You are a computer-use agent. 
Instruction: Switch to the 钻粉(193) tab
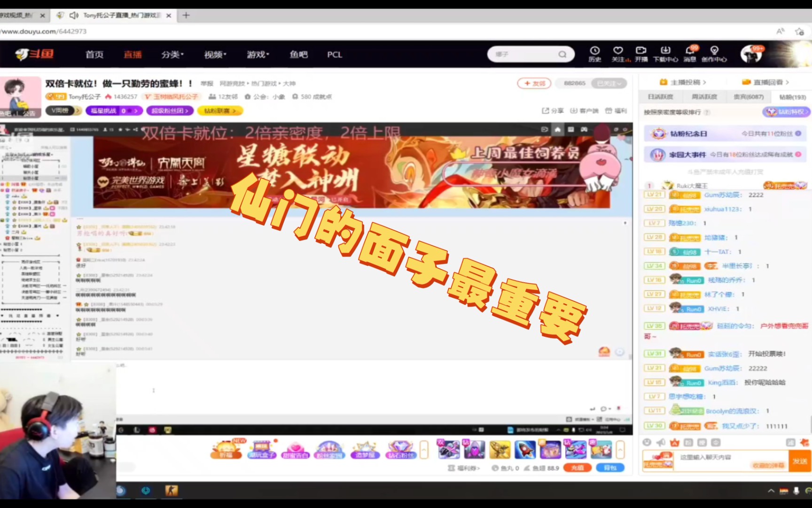pyautogui.click(x=792, y=97)
